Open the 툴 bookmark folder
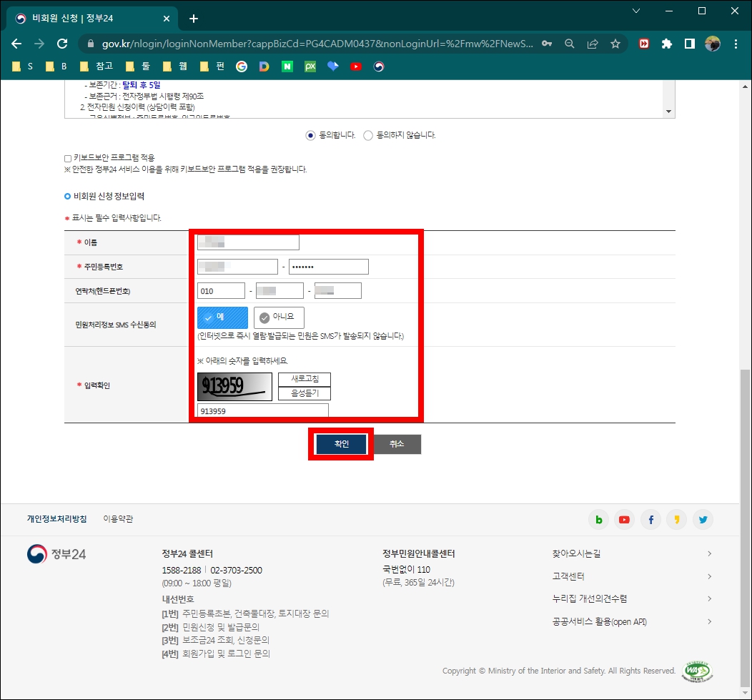Viewport: 752px width, 700px height. point(138,66)
